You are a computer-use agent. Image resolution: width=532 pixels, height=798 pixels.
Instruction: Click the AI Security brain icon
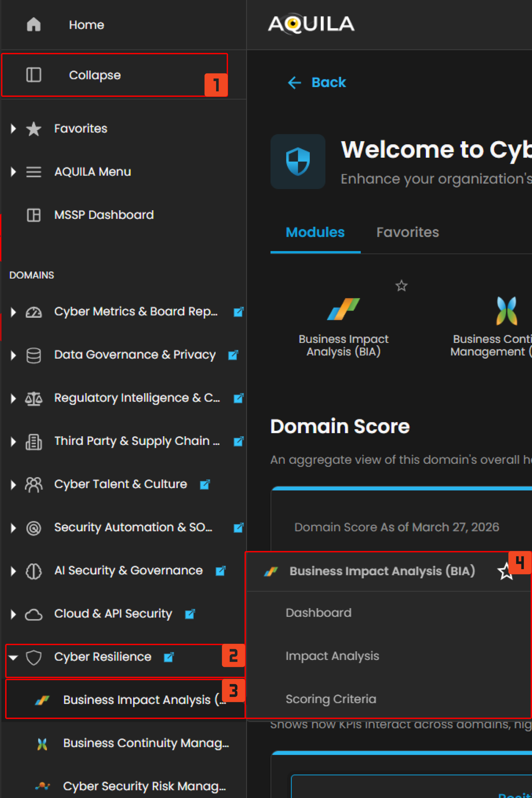(x=34, y=571)
